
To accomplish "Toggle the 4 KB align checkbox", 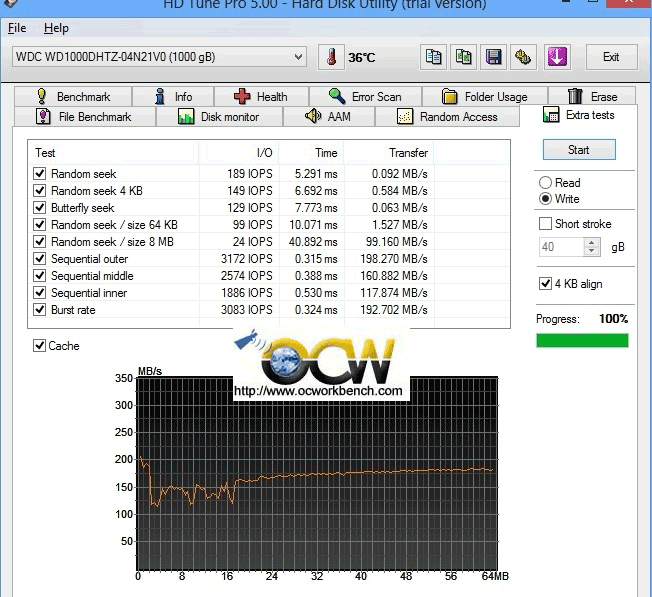I will (x=545, y=284).
